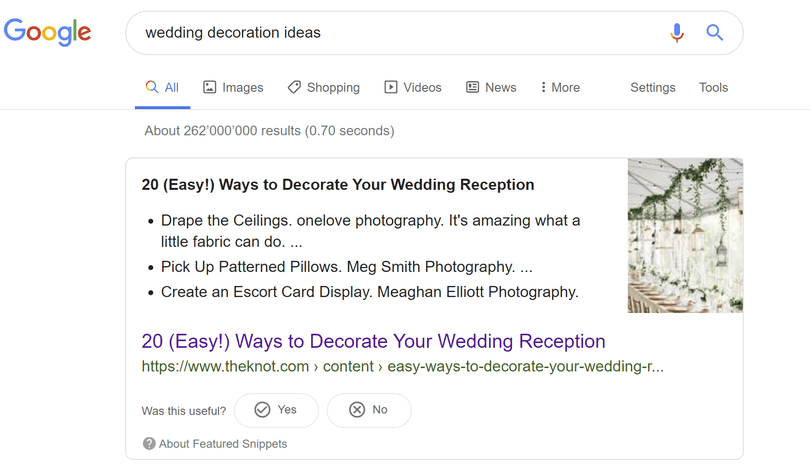810x470 pixels.
Task: Click the blue magnifier search icon
Action: pos(714,33)
